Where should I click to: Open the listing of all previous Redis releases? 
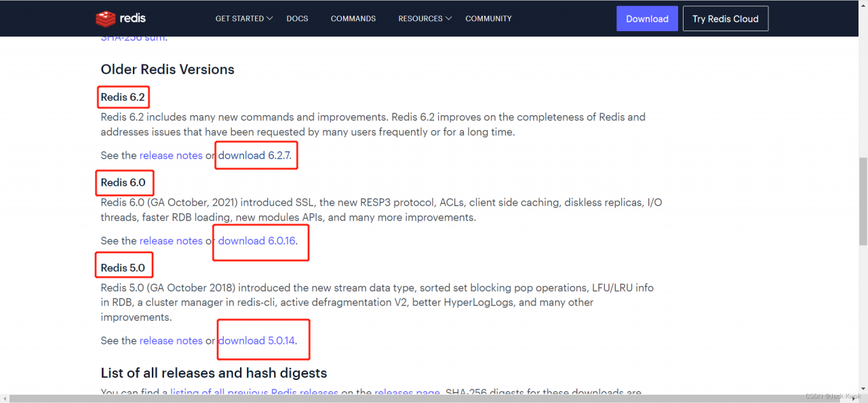tap(254, 393)
